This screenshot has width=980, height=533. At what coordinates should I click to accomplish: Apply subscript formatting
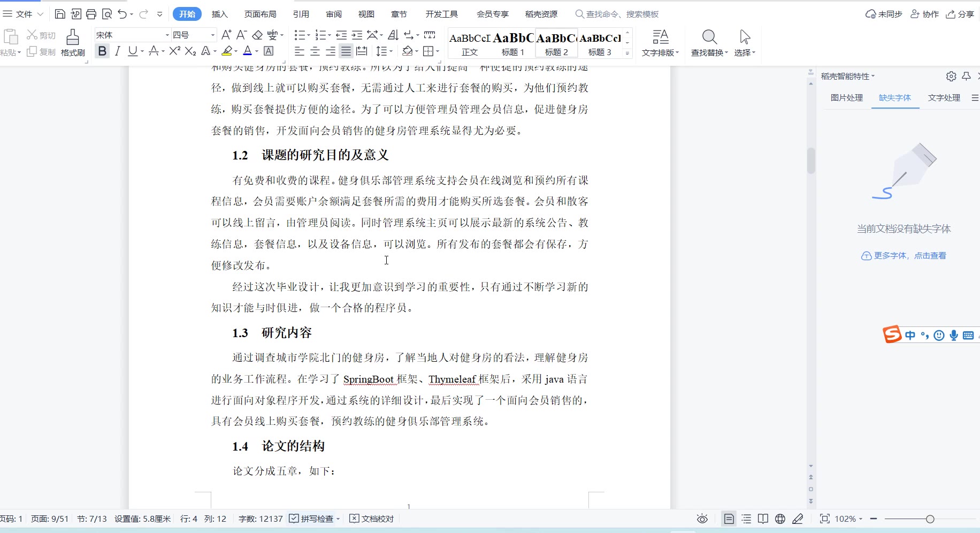(x=190, y=51)
